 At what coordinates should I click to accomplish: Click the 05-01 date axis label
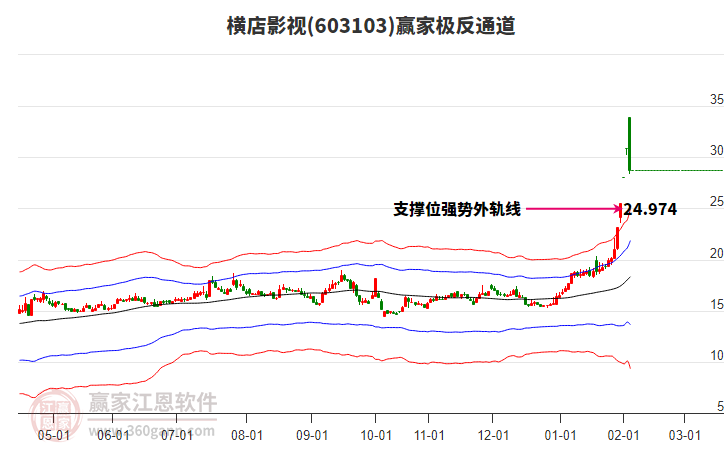coord(54,436)
